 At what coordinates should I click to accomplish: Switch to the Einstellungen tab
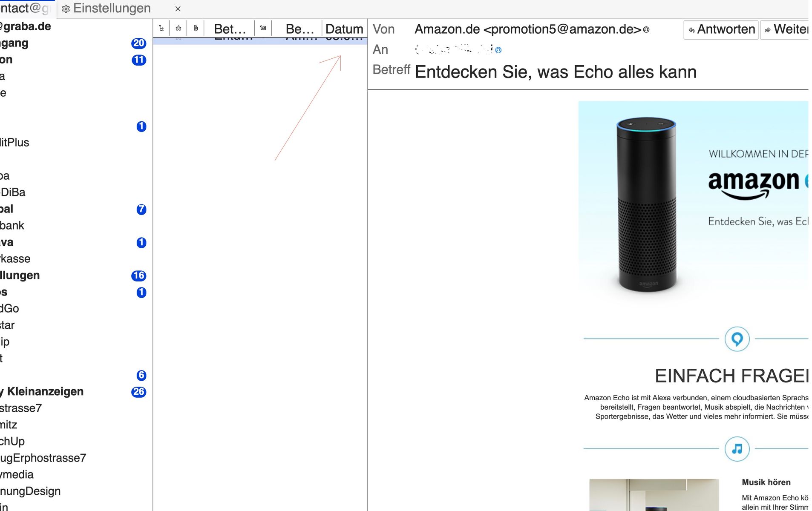tap(112, 9)
